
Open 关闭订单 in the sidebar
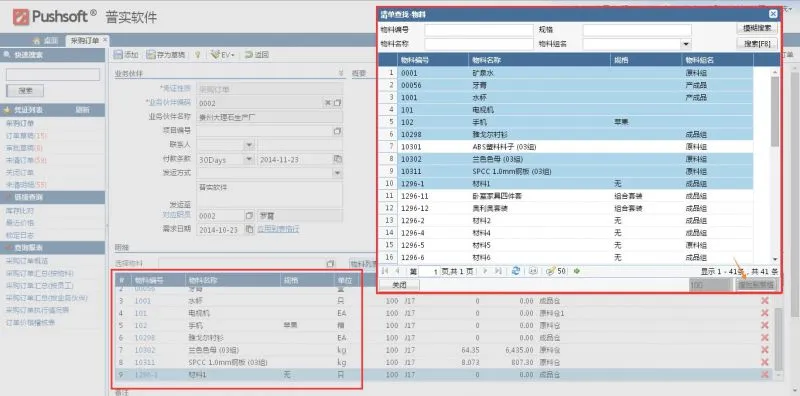(x=20, y=172)
